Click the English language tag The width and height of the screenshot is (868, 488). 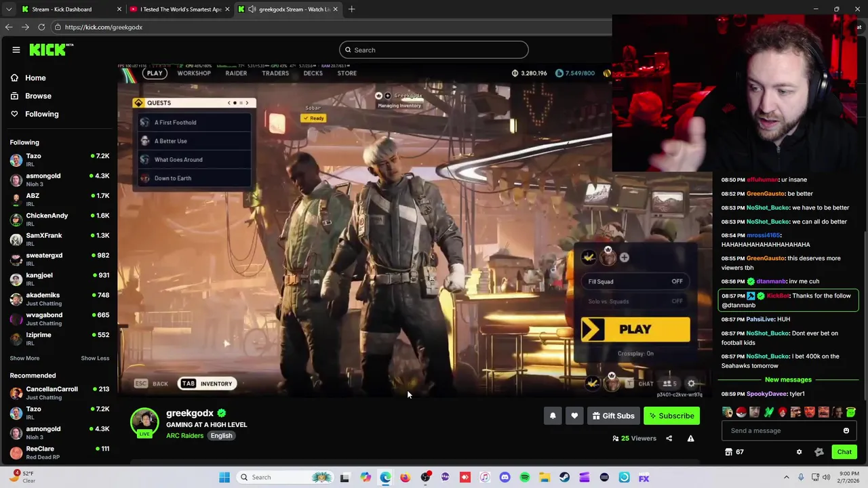(x=221, y=436)
